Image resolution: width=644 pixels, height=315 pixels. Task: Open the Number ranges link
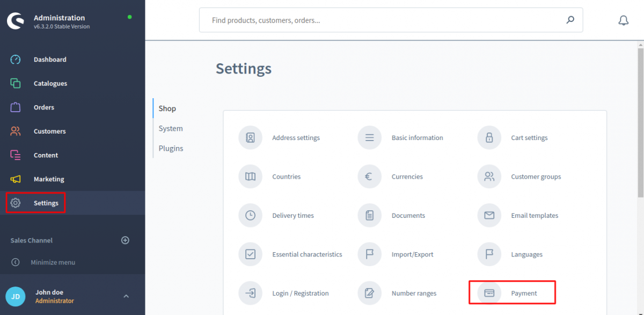[x=414, y=294]
